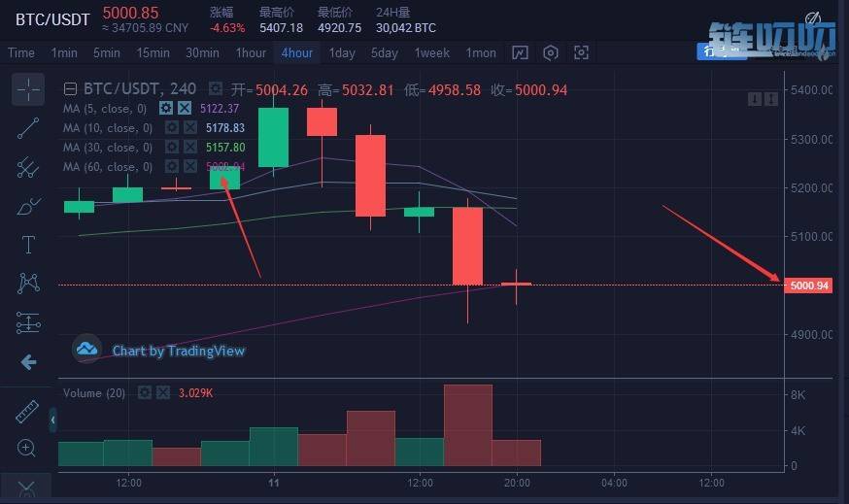Switch to the 1hour interval
The height and width of the screenshot is (504, 849).
click(x=251, y=53)
